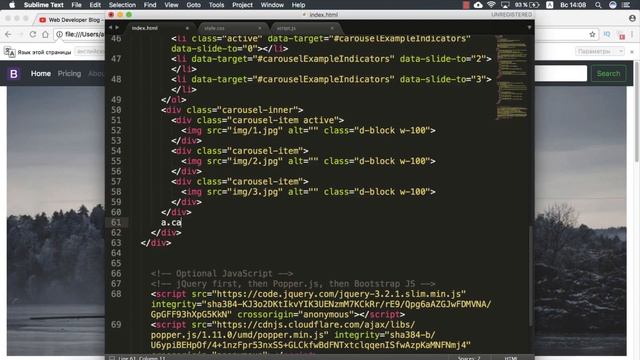This screenshot has width=640, height=360.
Task: Open the Home nav link
Action: 41,73
